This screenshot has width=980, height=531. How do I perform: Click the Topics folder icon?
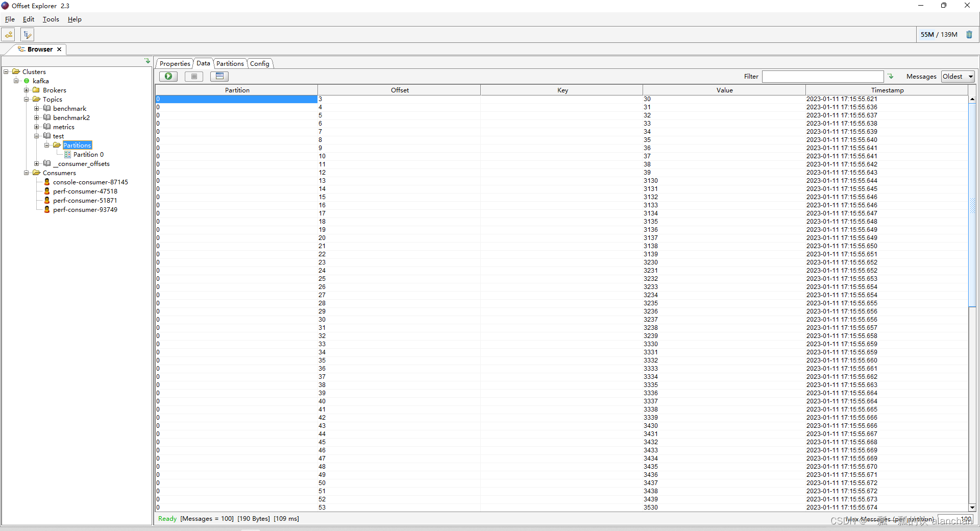[36, 100]
